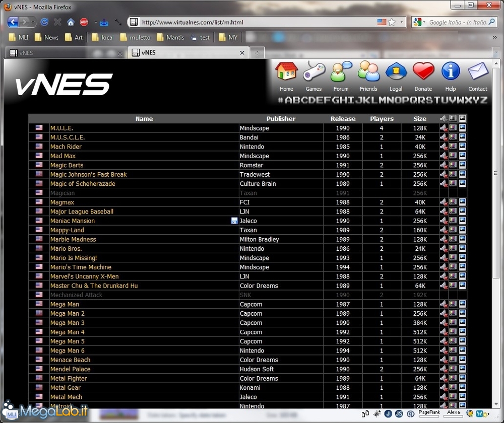Click the Forward navigation arrow

pyautogui.click(x=24, y=22)
